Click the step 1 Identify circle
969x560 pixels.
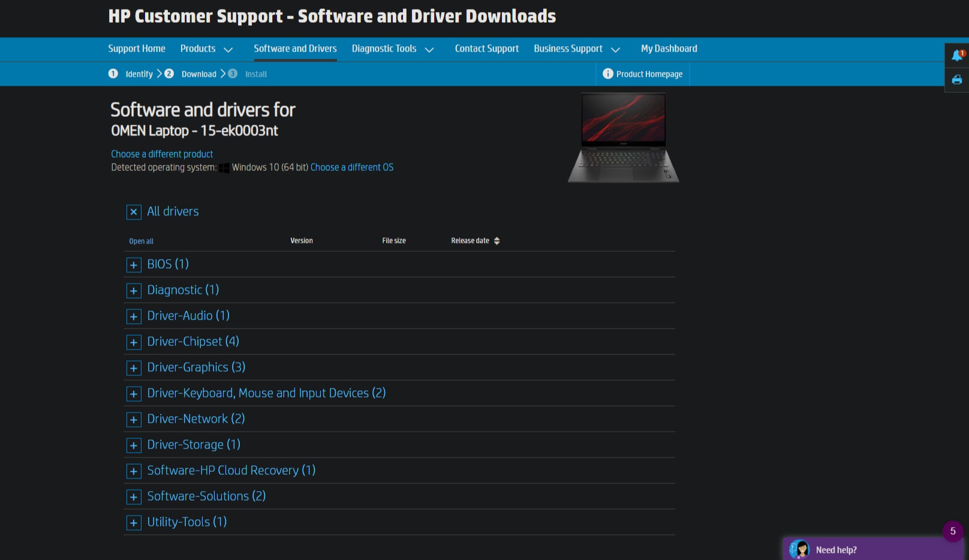[x=113, y=74]
